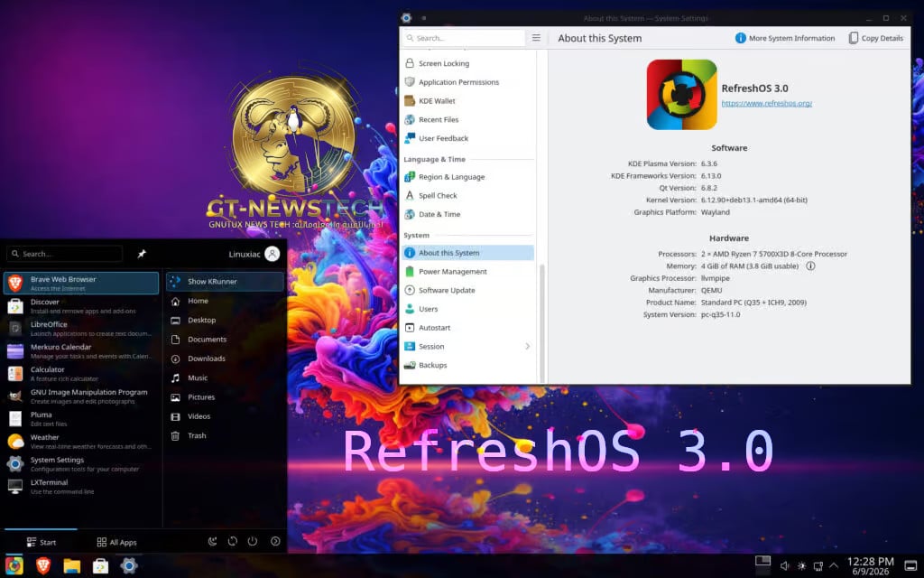This screenshot has height=578, width=924.
Task: Click Show KRunner
Action: [x=225, y=282]
